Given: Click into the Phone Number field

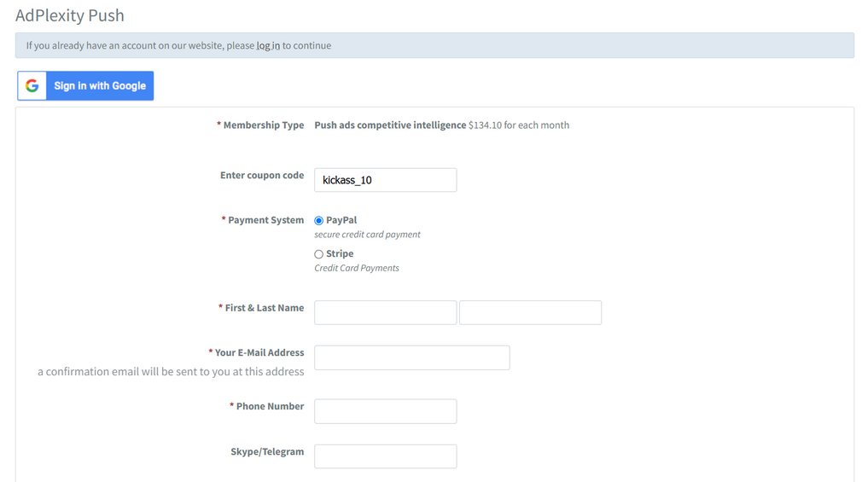Looking at the screenshot, I should [385, 411].
